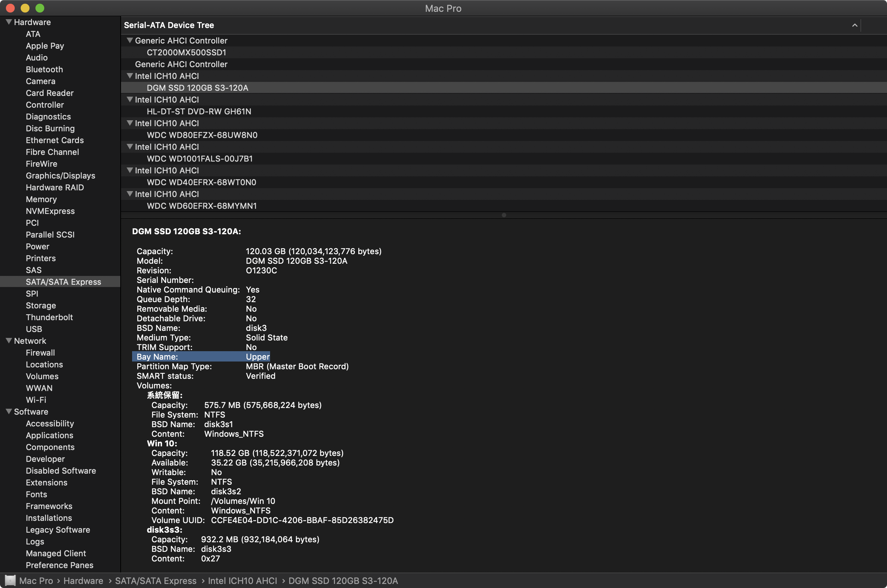
Task: Select Camera in the sidebar
Action: coord(41,82)
